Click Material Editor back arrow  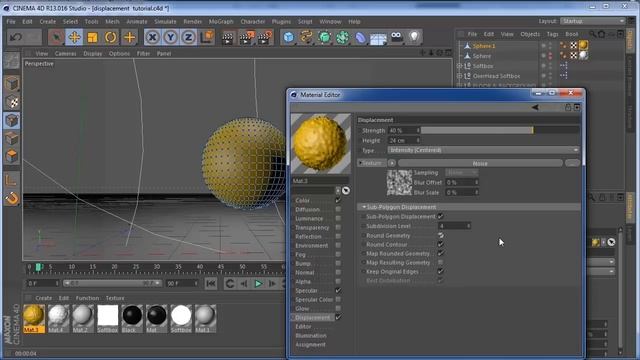535,107
